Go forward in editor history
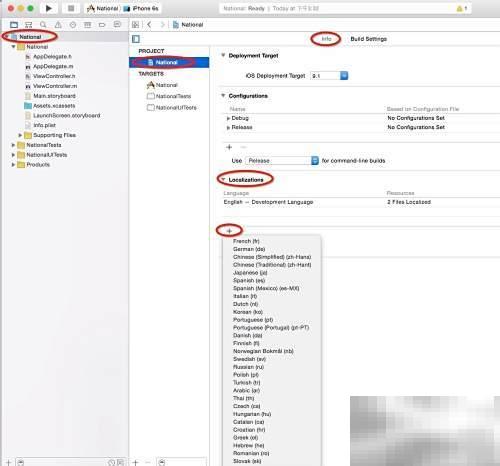 (x=162, y=25)
